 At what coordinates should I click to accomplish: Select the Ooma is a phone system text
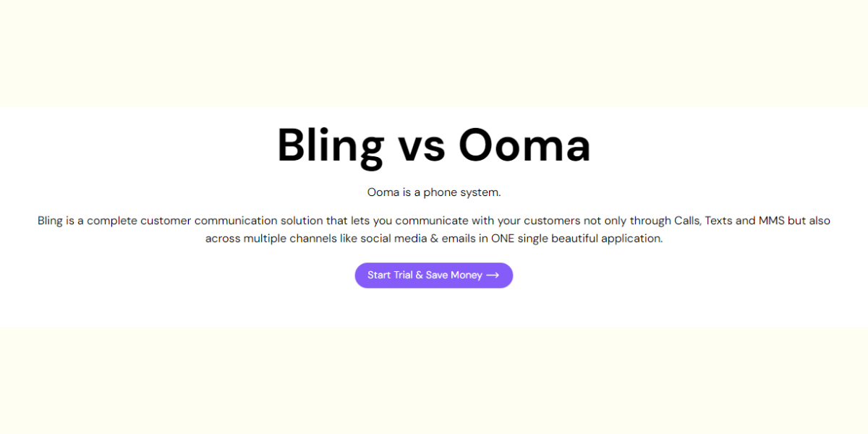(x=433, y=192)
